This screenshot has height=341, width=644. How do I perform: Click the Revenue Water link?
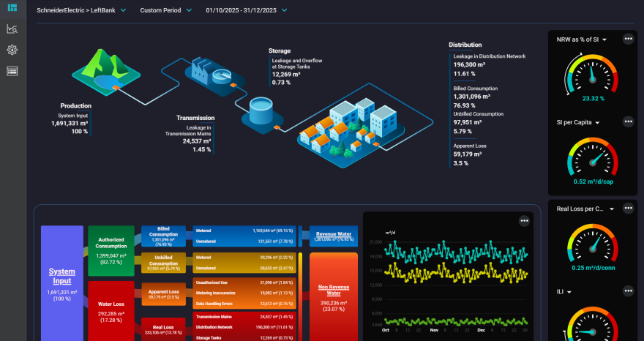pyautogui.click(x=334, y=233)
